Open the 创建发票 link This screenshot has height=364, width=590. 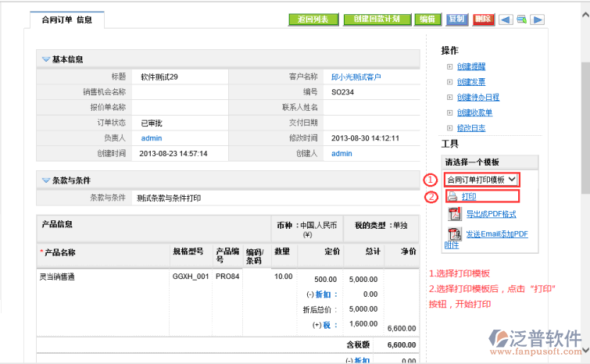click(x=471, y=82)
